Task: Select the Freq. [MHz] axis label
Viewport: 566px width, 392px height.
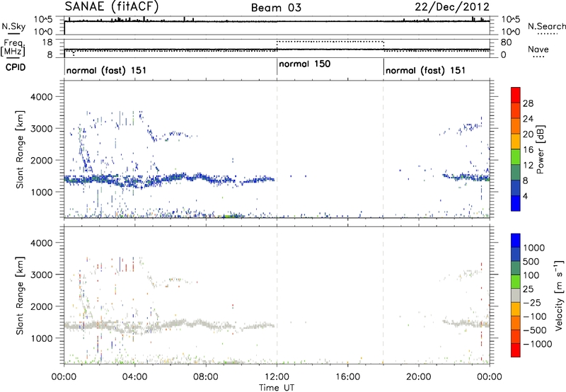Action: pyautogui.click(x=13, y=48)
